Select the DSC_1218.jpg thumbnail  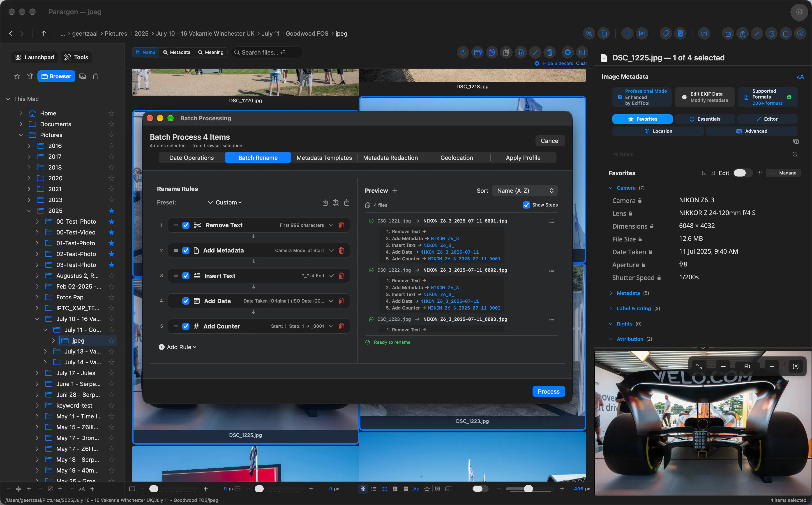tap(472, 76)
